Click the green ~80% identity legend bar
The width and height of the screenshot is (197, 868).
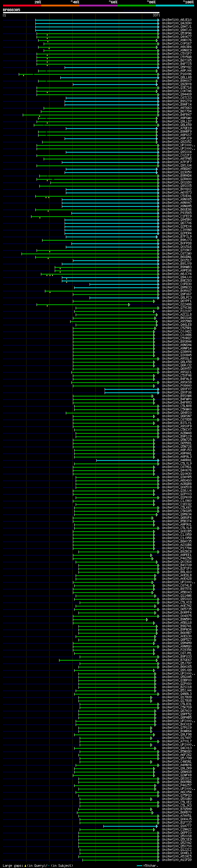point(137,6)
